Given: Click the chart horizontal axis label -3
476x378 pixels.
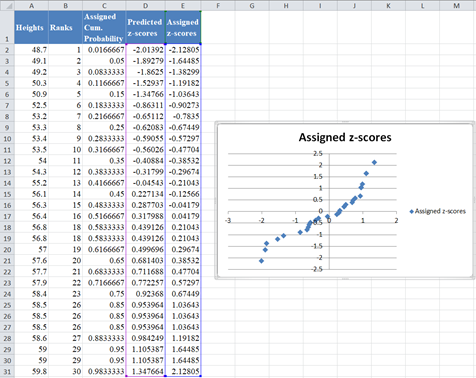Looking at the screenshot, I should click(228, 220).
